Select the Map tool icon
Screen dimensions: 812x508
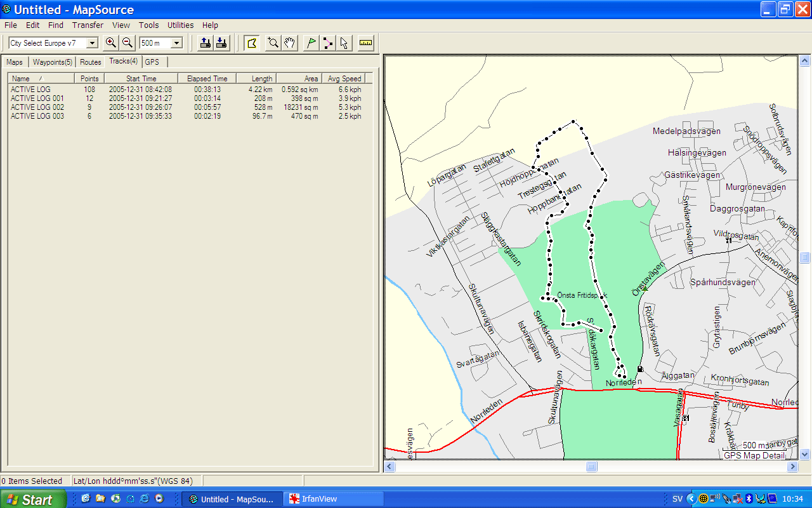tap(252, 43)
